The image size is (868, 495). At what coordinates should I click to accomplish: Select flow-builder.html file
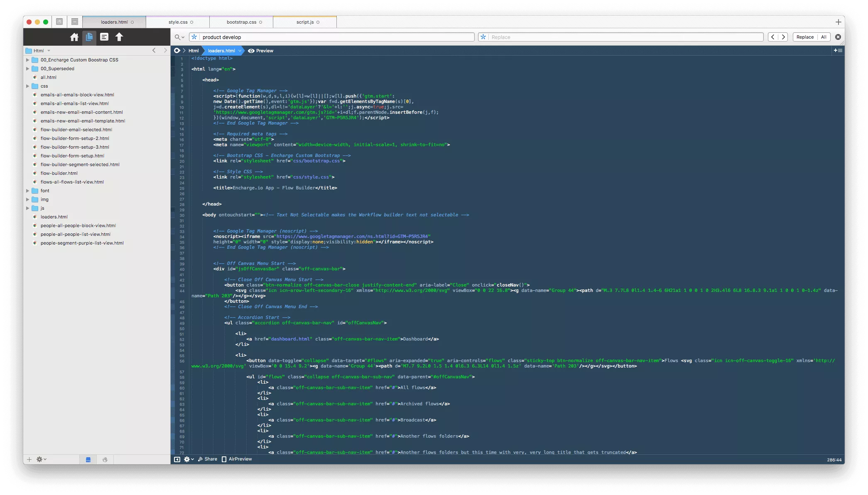click(x=59, y=173)
